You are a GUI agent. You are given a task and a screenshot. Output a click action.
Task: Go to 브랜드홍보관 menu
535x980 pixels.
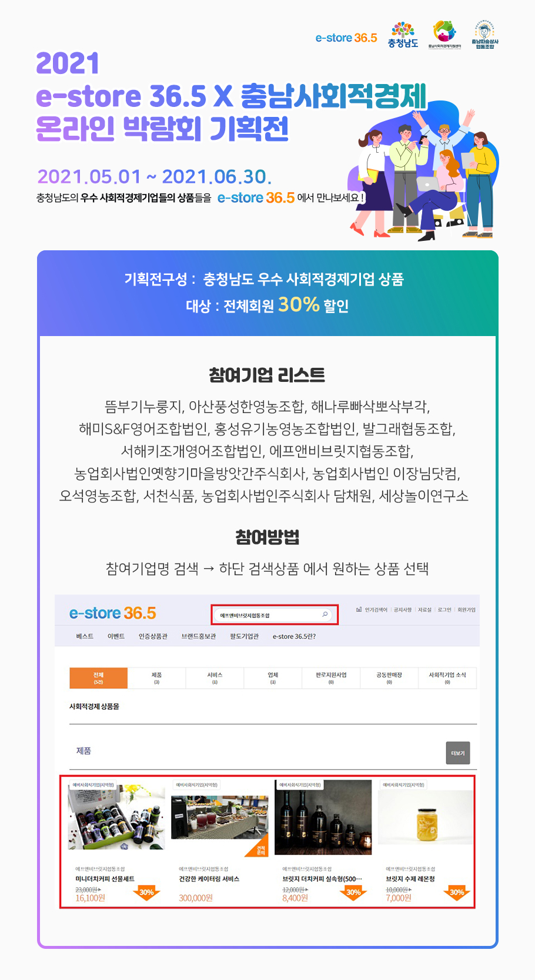(x=198, y=636)
